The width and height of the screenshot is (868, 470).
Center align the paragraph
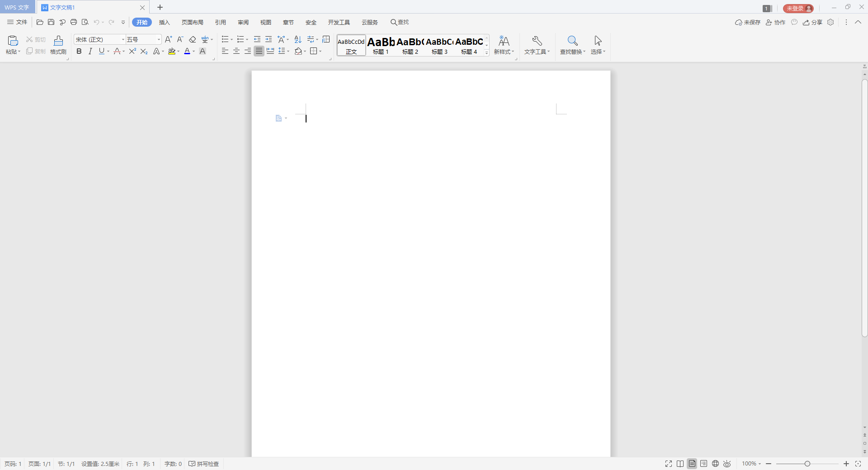tap(236, 51)
